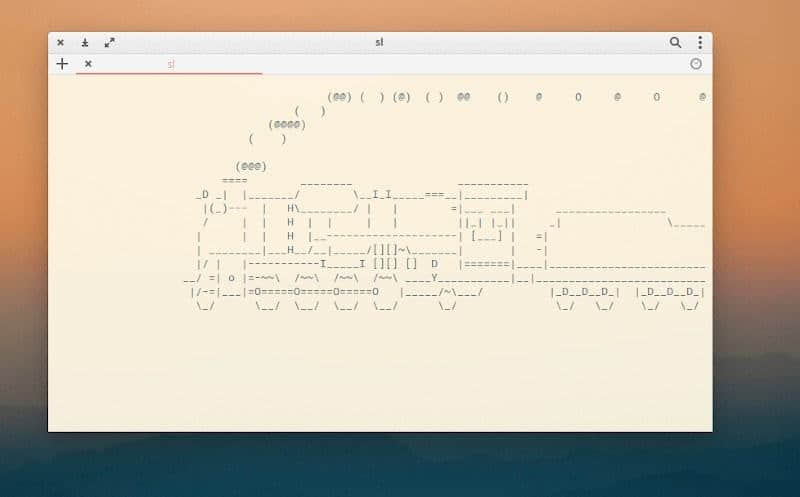Image resolution: width=800 pixels, height=497 pixels.
Task: Open the three-dot settings menu
Action: [x=700, y=42]
